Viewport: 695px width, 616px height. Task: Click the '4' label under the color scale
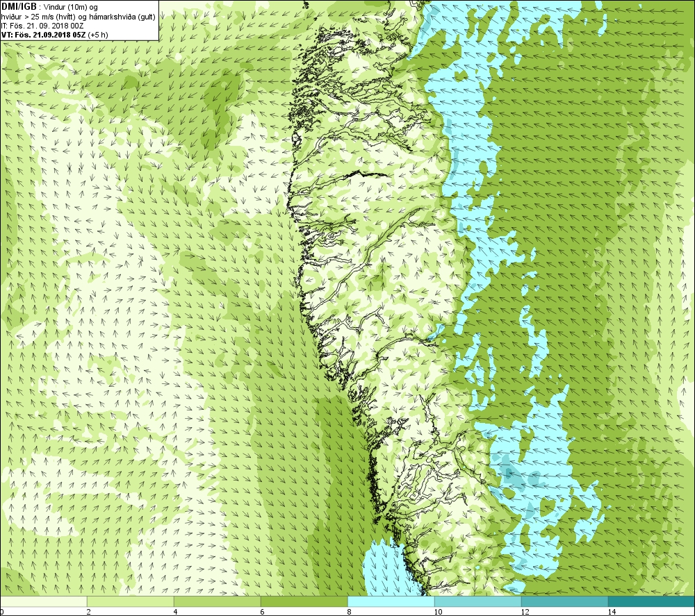click(x=176, y=612)
